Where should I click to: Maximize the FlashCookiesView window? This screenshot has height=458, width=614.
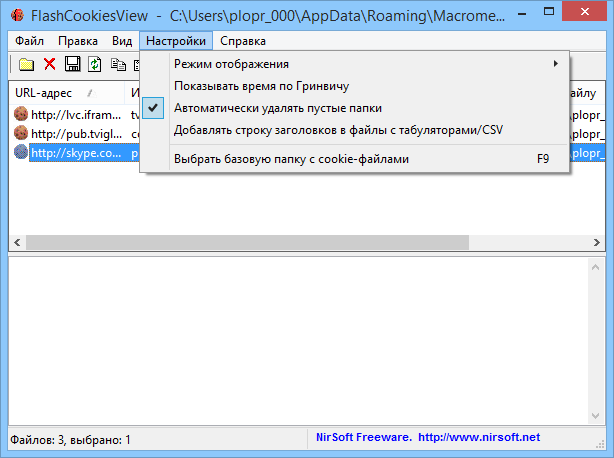549,12
